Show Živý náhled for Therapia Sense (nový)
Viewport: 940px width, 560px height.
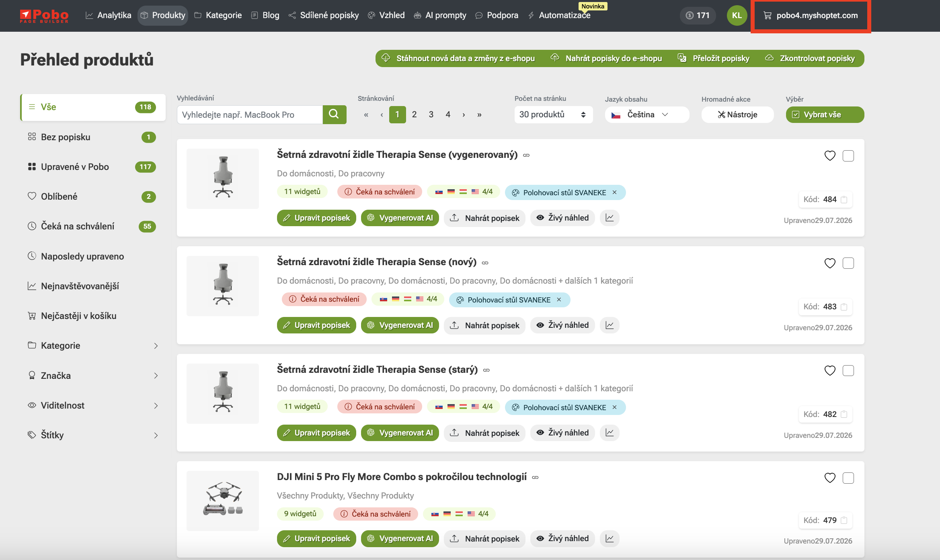(562, 325)
